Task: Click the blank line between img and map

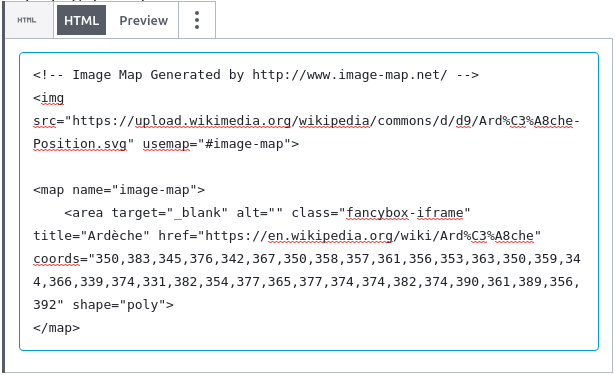Action: [309, 167]
